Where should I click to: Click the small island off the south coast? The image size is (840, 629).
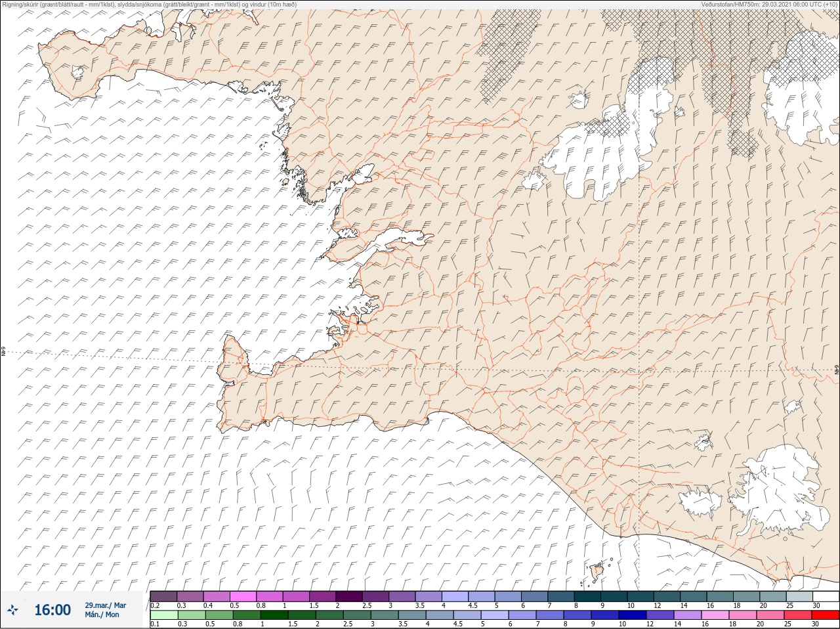[x=597, y=573]
